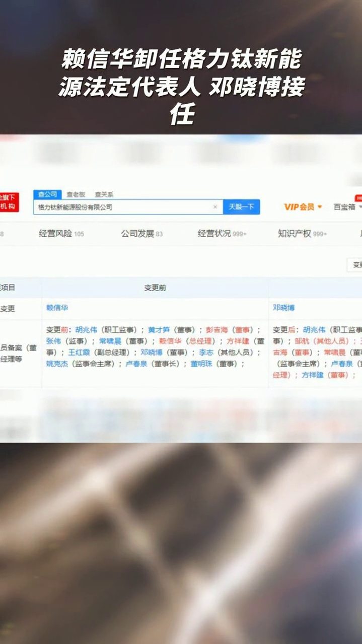Open the VIP会员 dropdown menu
Screen dimensions: 362x644
pos(303,207)
